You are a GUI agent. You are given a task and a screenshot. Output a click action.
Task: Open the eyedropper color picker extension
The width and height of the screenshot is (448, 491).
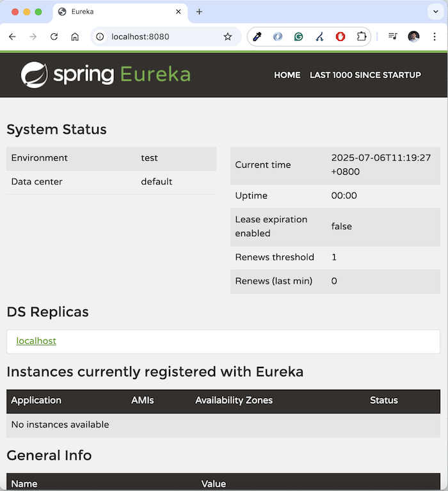tap(257, 36)
